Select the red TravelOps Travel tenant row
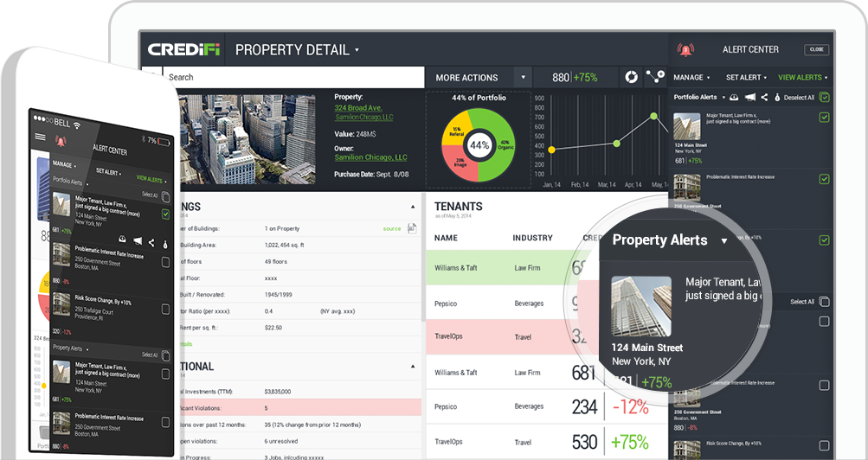This screenshot has height=460, width=868. tap(502, 336)
